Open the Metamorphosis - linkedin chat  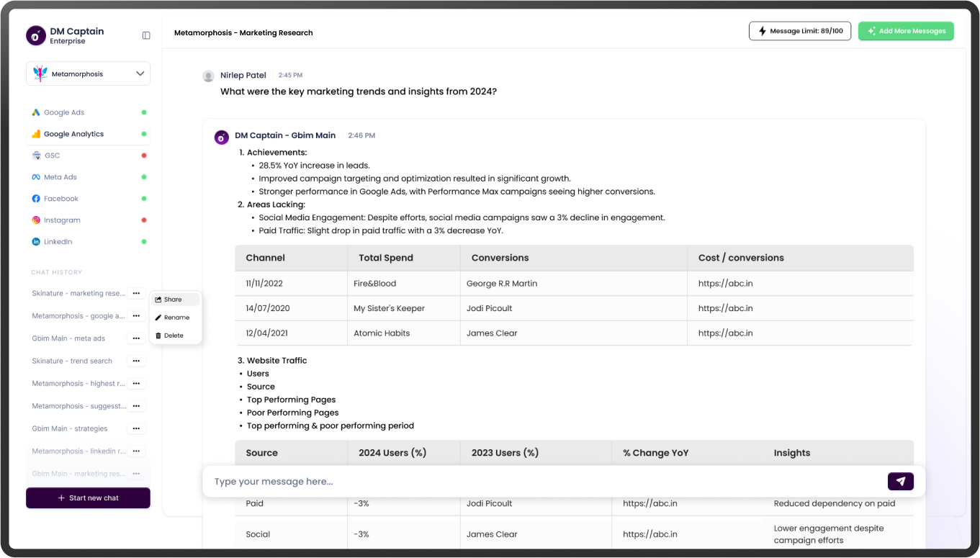point(78,451)
